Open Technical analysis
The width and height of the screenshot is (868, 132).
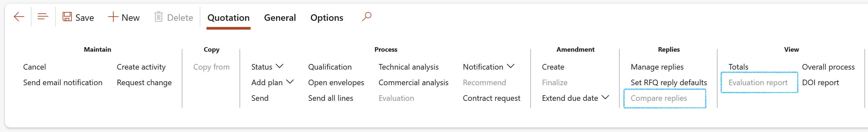409,67
